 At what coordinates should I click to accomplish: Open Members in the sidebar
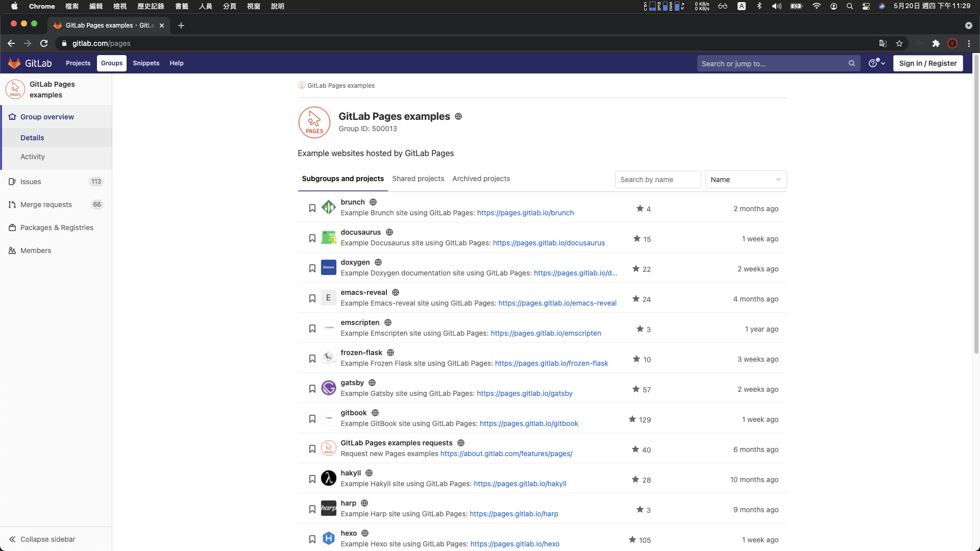click(x=56, y=251)
